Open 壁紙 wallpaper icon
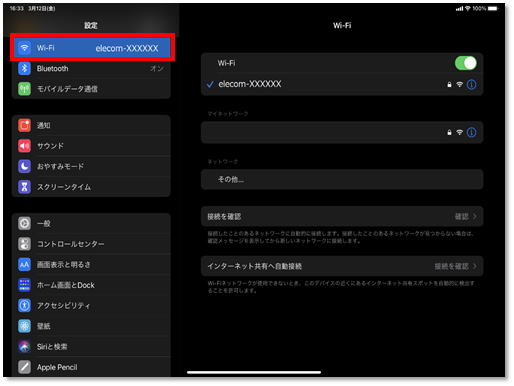The image size is (514, 386). click(24, 326)
